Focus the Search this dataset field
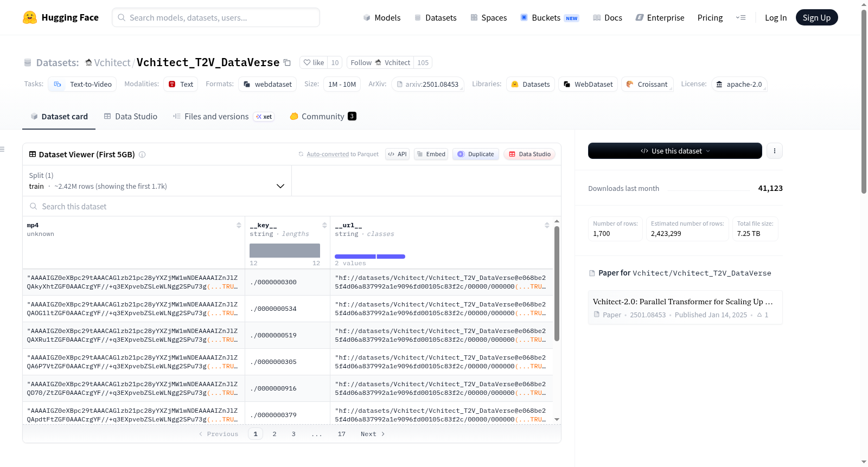 (x=292, y=207)
